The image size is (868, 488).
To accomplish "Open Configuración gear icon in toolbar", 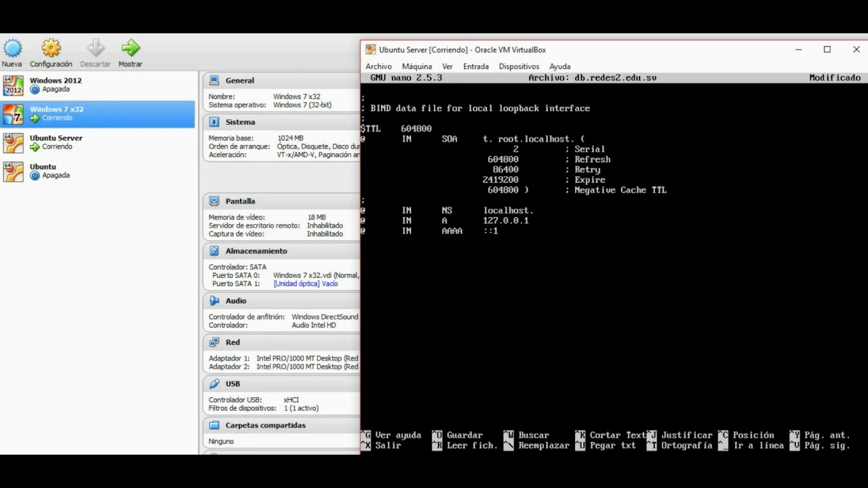I will (51, 48).
